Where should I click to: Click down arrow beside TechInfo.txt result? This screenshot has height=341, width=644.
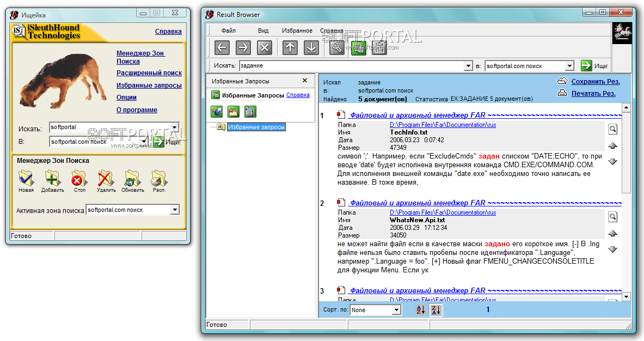pyautogui.click(x=613, y=161)
